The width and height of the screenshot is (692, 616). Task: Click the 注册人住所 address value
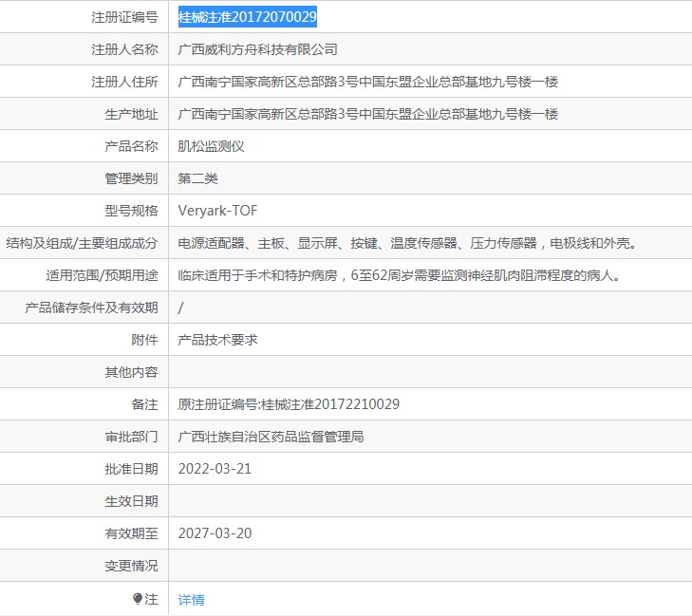(367, 82)
